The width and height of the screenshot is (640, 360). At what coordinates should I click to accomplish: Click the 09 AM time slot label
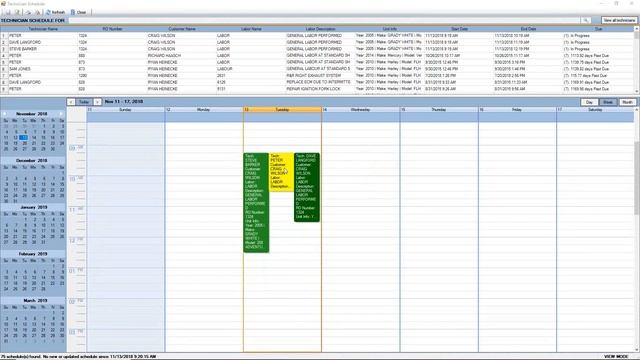tap(76, 148)
